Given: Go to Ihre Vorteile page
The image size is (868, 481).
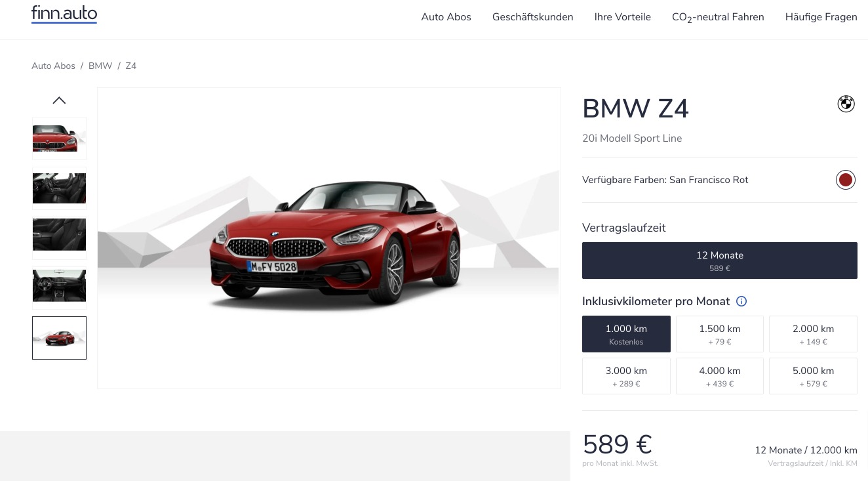Looking at the screenshot, I should coord(622,17).
